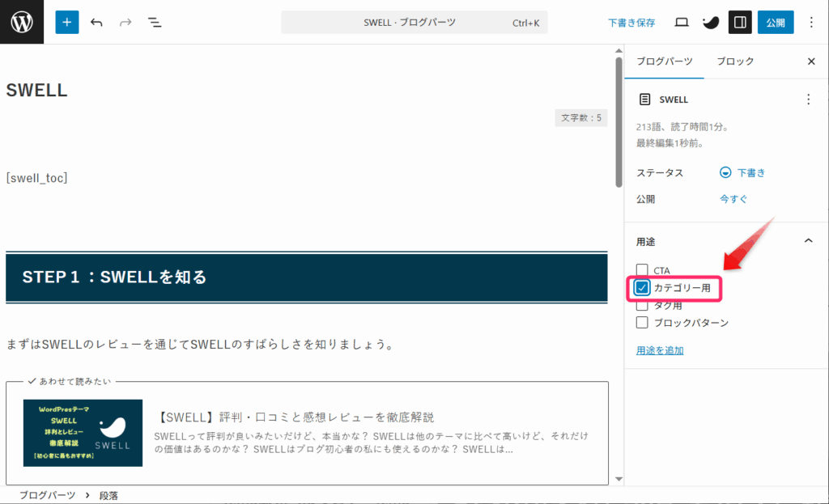The image size is (829, 504).
Task: Click the scrollbar down arrow
Action: point(619,479)
